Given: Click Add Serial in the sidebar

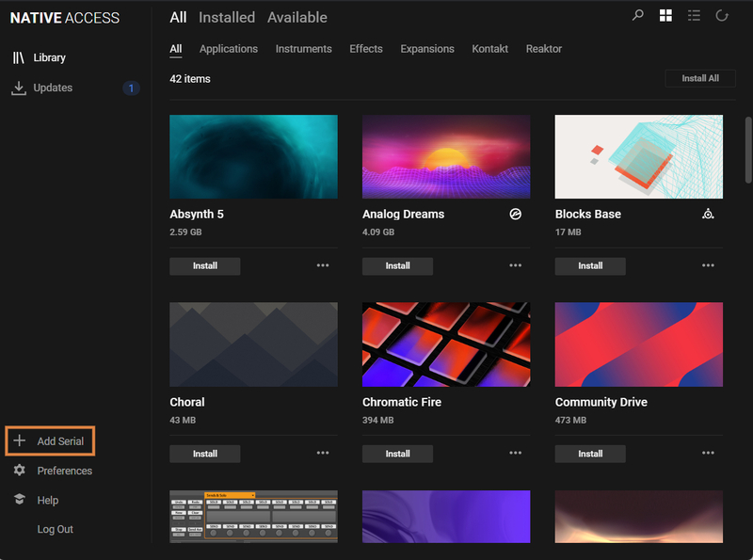Looking at the screenshot, I should point(51,441).
